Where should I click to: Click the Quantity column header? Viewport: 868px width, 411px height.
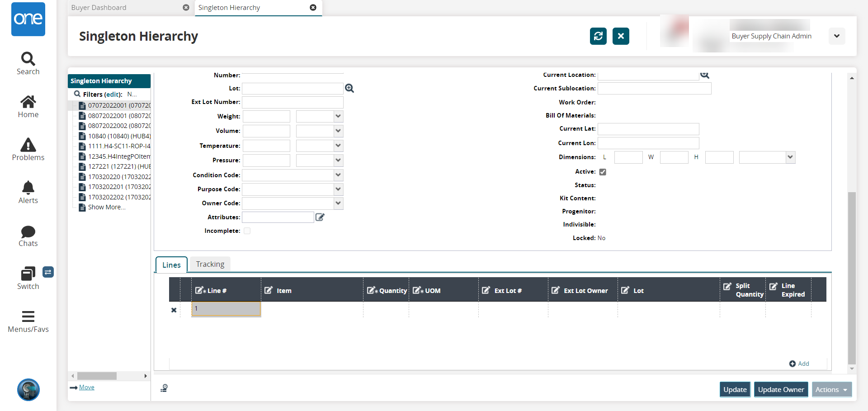coord(387,291)
